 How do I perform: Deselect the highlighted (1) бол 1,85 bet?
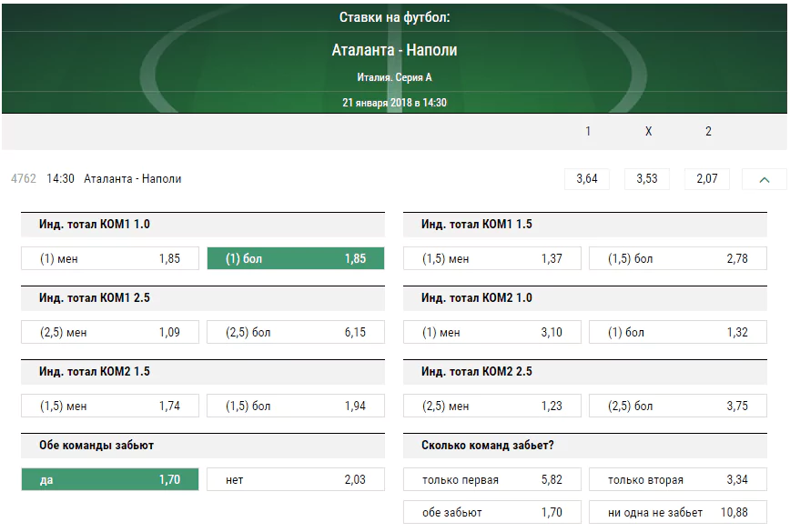[x=296, y=258]
